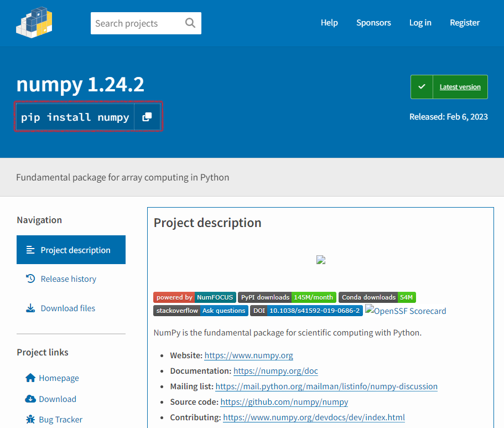Click the PyPI logo
Image resolution: width=504 pixels, height=428 pixels.
click(34, 23)
